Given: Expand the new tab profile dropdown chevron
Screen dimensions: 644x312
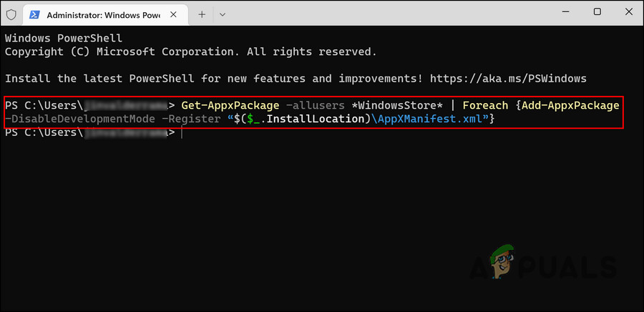Looking at the screenshot, I should point(223,14).
